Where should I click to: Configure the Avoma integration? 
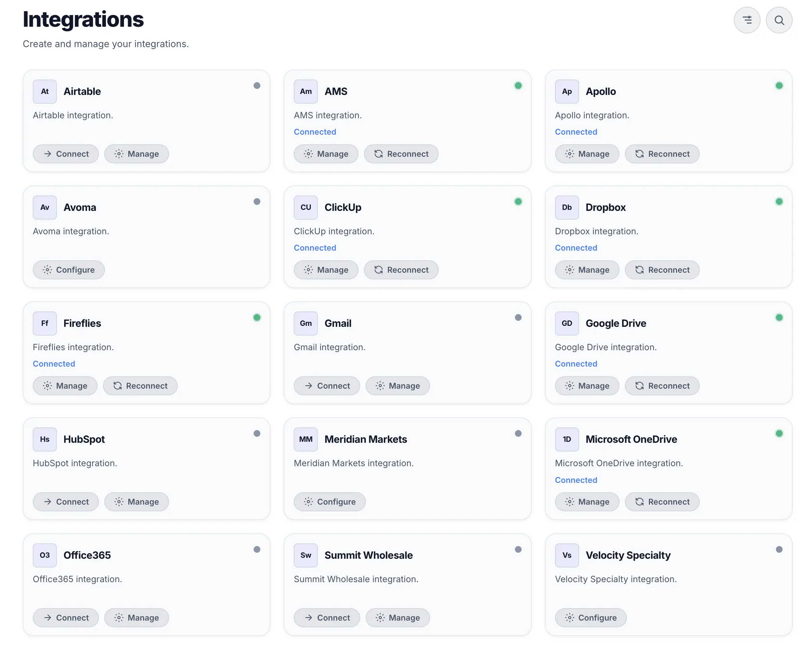69,270
